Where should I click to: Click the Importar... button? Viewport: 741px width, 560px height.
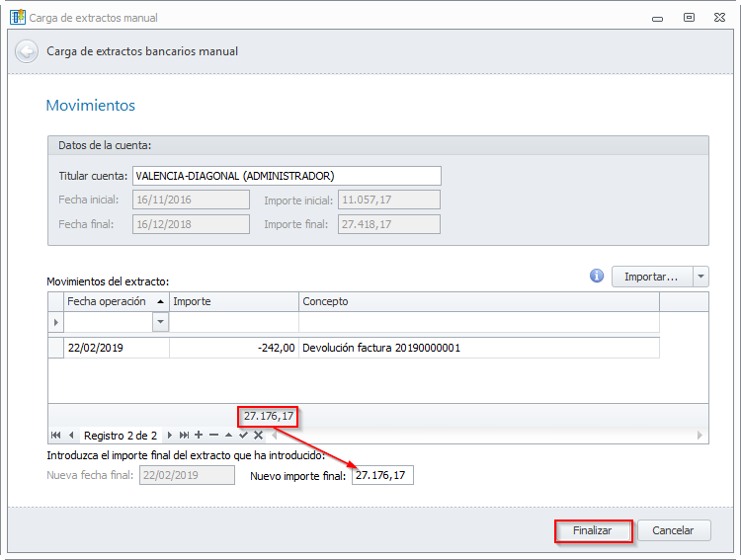pos(652,277)
